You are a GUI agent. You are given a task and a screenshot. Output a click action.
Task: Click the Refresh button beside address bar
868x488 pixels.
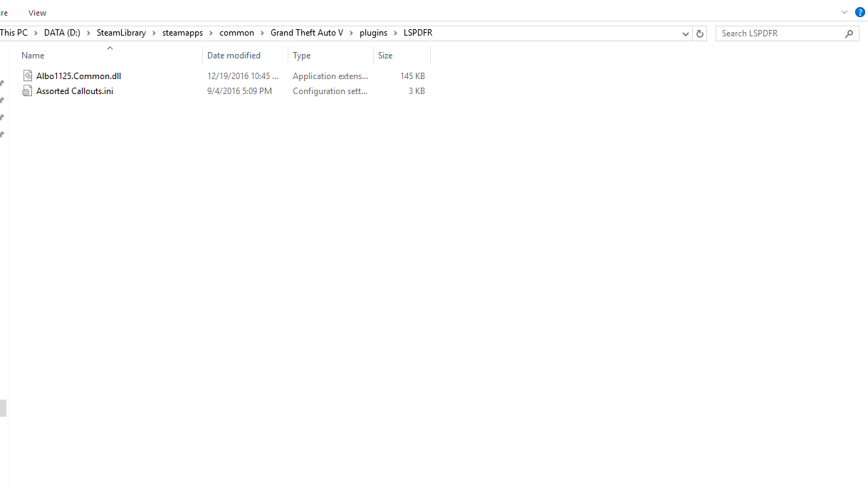(x=699, y=33)
